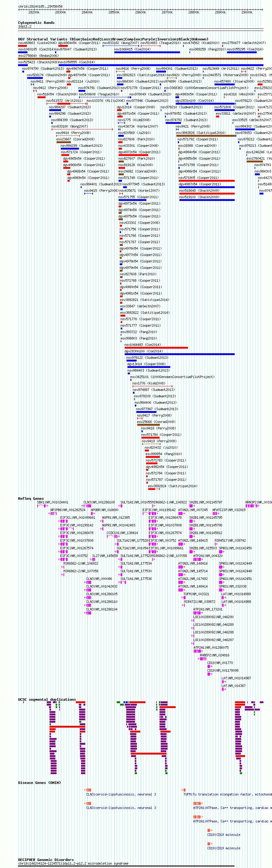
Task: Select variant dgv2831n100 (Coe2014)
Action: point(195,101)
